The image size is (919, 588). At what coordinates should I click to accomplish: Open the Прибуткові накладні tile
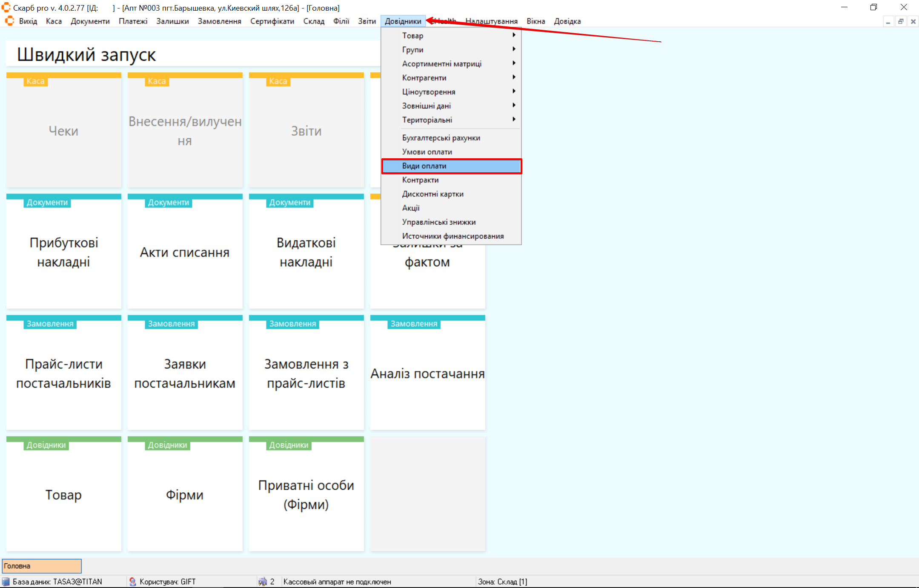(x=64, y=252)
